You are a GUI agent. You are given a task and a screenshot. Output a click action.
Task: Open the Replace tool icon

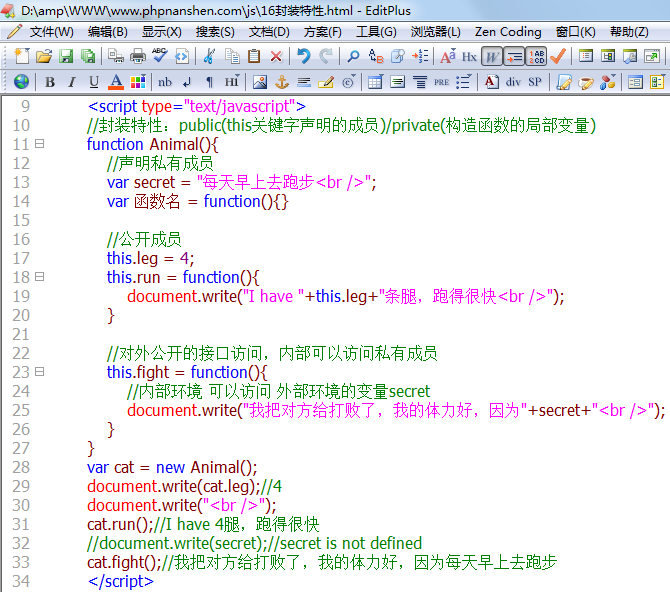pos(376,56)
